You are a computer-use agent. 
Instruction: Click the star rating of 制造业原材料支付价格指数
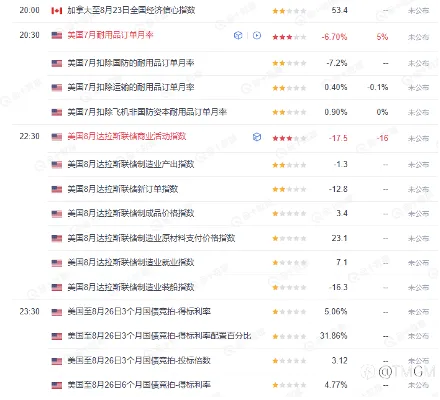[289, 238]
